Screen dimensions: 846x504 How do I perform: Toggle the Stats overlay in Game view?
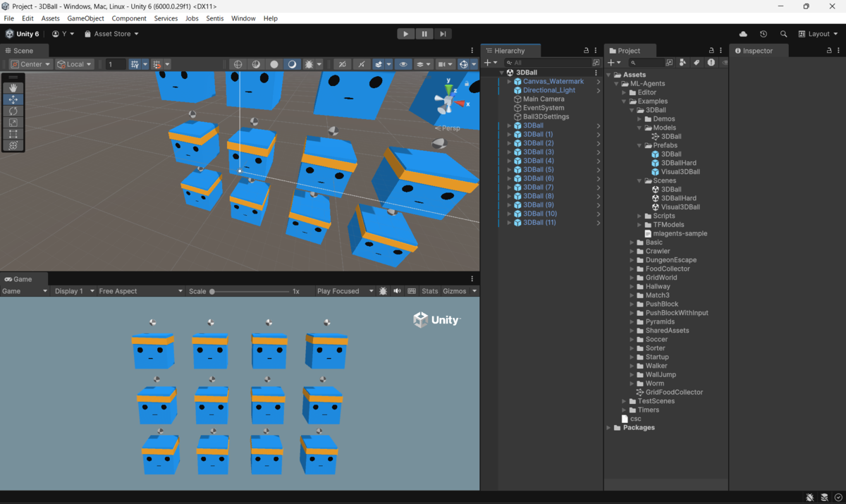pyautogui.click(x=429, y=290)
